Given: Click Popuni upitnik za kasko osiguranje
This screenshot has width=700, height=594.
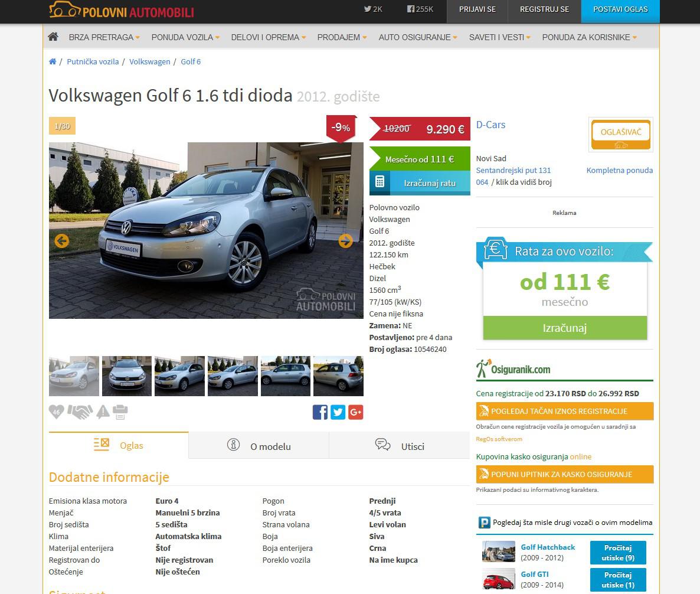Looking at the screenshot, I should click(x=565, y=474).
